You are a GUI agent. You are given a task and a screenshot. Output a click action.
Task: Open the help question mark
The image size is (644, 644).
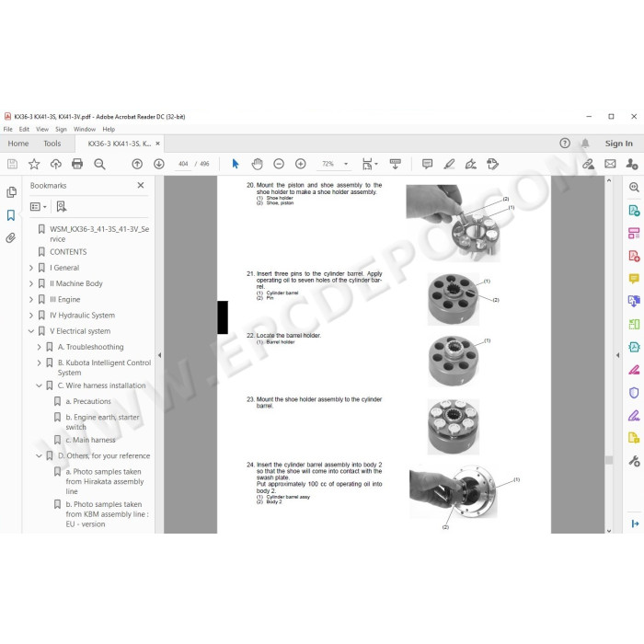[x=565, y=143]
